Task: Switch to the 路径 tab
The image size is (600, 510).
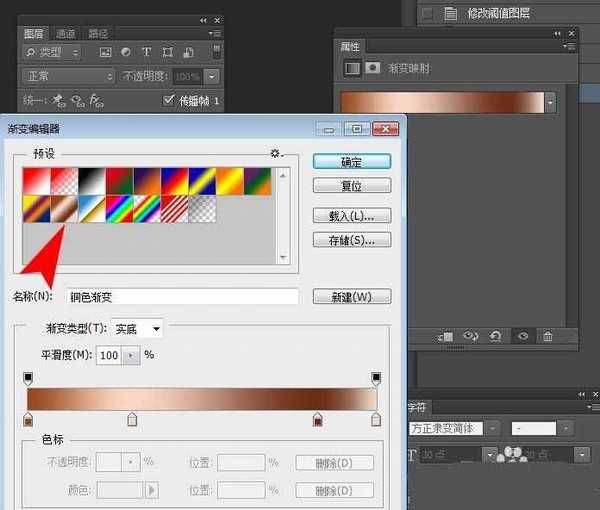Action: 98,32
